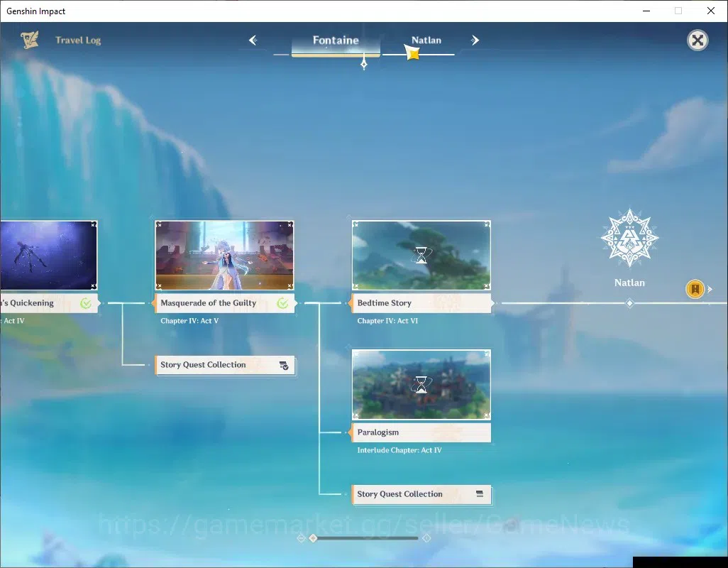Click the Travel Log scroll icon
728x568 pixels.
30,40
